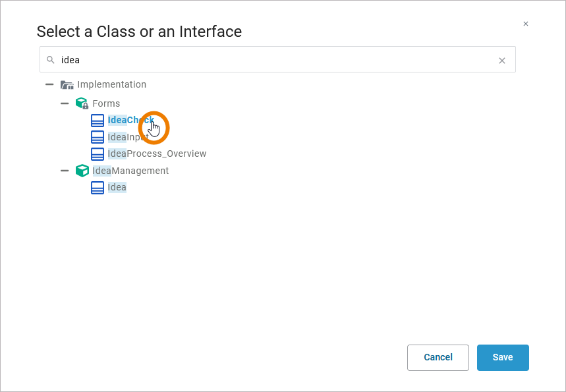Collapse the Implementation tree node
Screen dimensions: 566x392
[x=49, y=84]
